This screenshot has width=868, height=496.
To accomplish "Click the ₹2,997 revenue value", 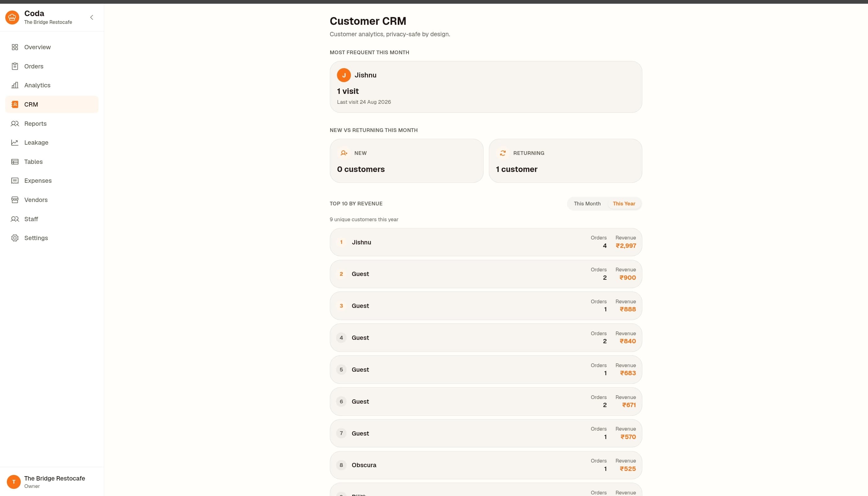I will tap(626, 246).
